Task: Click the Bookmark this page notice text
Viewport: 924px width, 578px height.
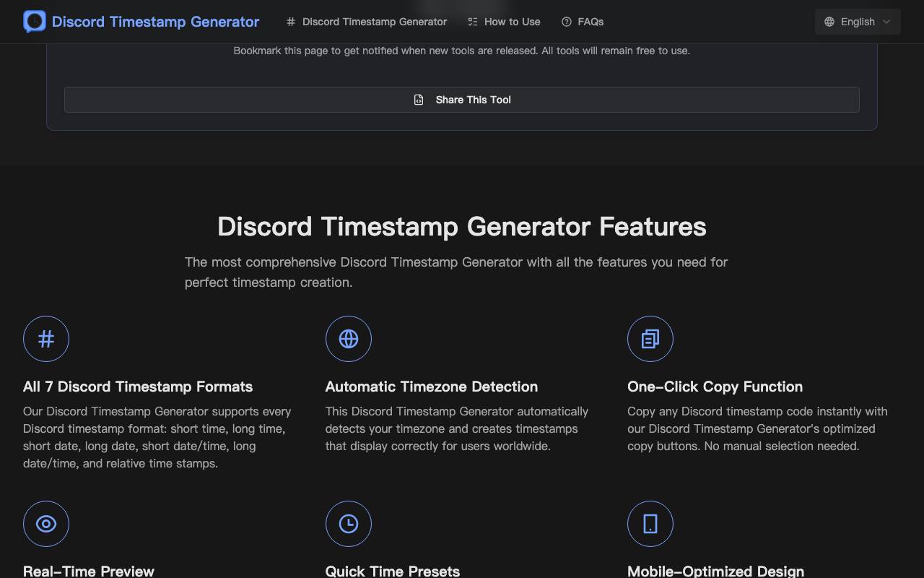Action: tap(462, 51)
